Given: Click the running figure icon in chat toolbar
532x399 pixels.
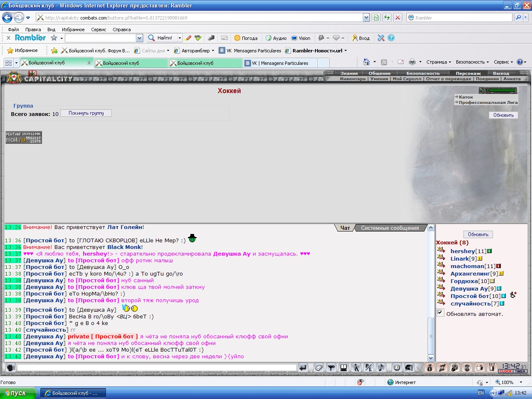Looking at the screenshot, I should click(356, 368).
